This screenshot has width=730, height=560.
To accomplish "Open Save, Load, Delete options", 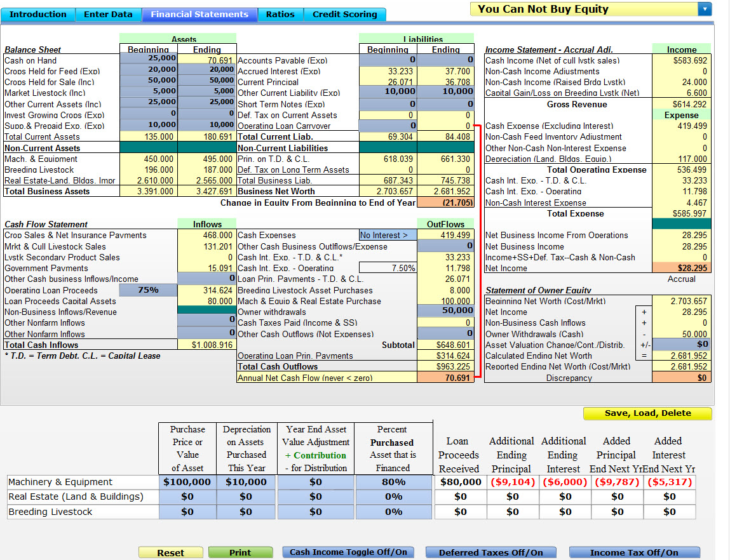I will coord(647,413).
